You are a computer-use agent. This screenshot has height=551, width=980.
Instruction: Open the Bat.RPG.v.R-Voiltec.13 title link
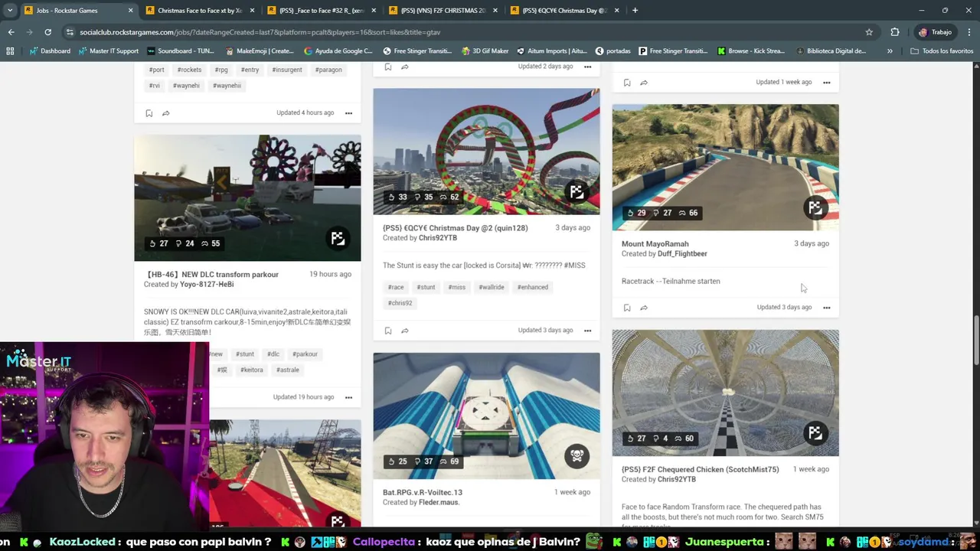tap(423, 493)
